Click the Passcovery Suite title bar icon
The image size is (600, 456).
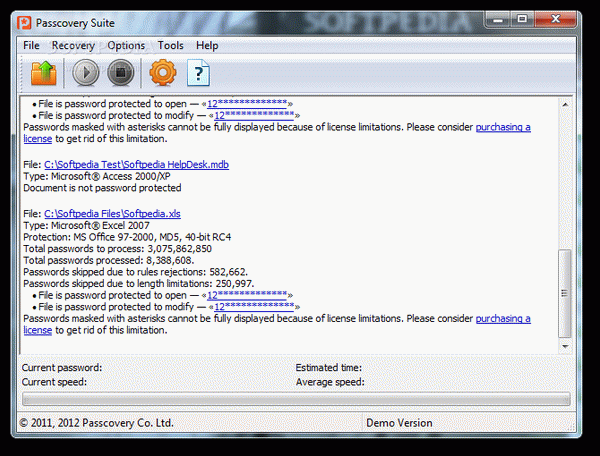(x=24, y=23)
